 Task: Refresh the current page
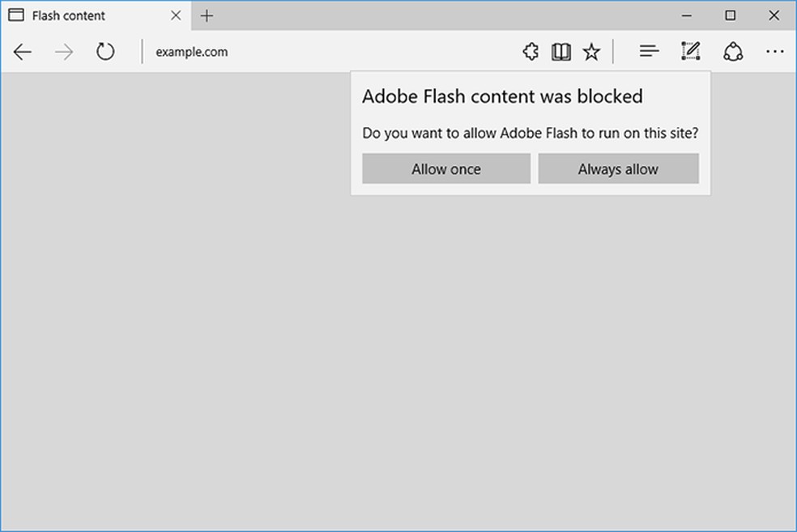pos(105,51)
